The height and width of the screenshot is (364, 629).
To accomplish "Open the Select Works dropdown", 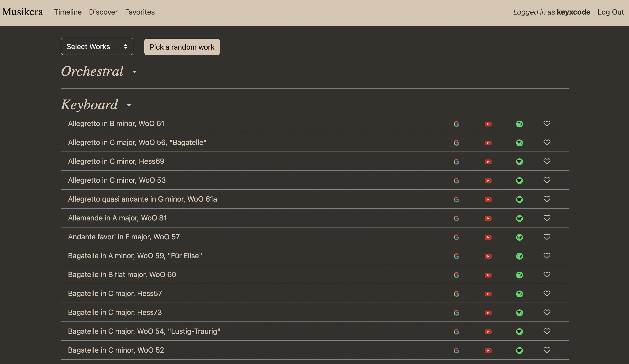I will [x=97, y=47].
